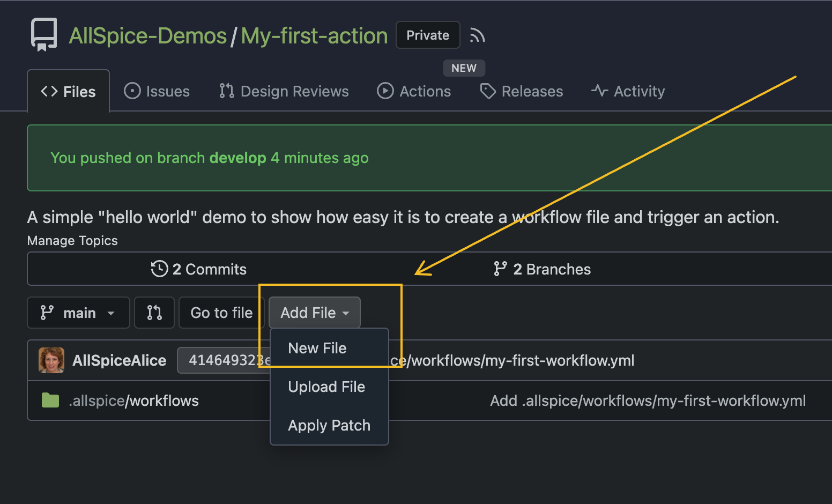Open the Releases tab
The image size is (832, 504).
pos(522,92)
